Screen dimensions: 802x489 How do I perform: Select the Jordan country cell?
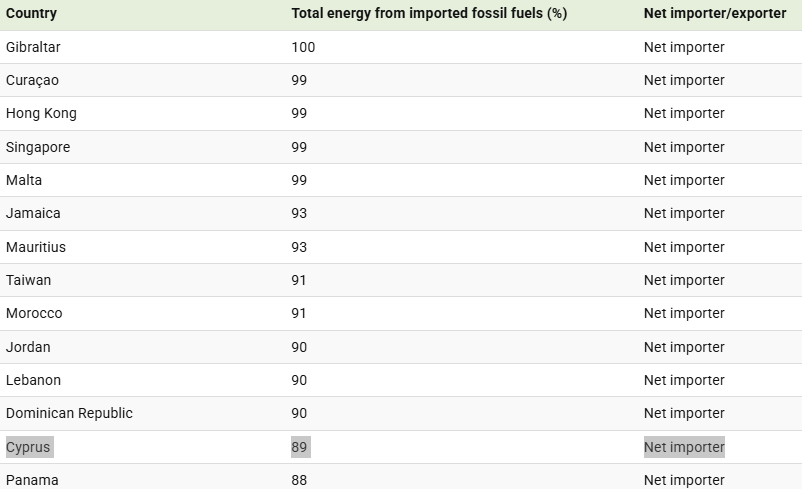(x=28, y=347)
